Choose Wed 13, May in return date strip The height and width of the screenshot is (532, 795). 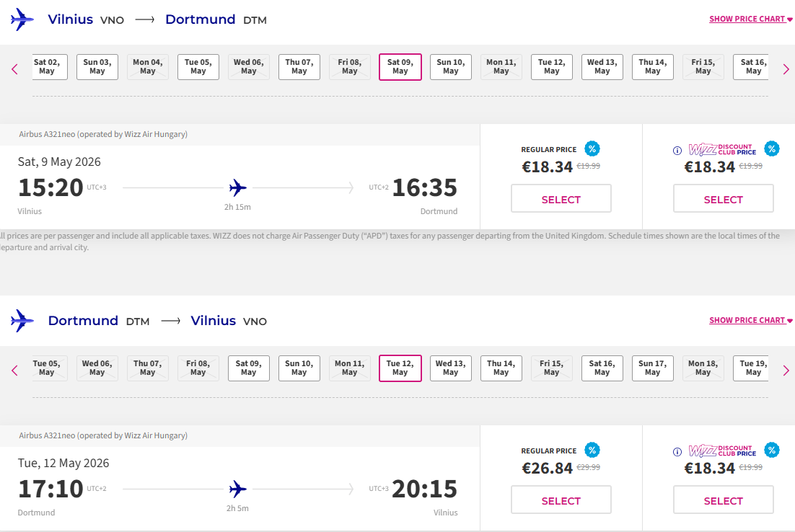pos(451,368)
